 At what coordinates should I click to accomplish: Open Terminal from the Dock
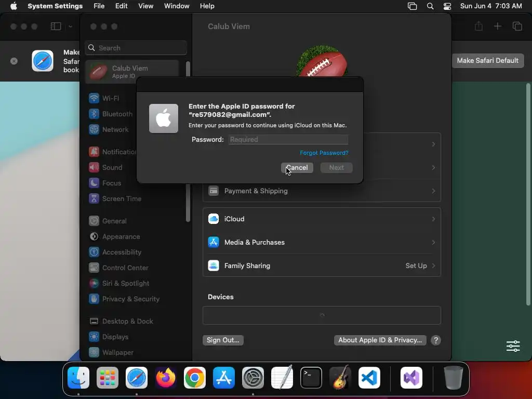coord(311,378)
